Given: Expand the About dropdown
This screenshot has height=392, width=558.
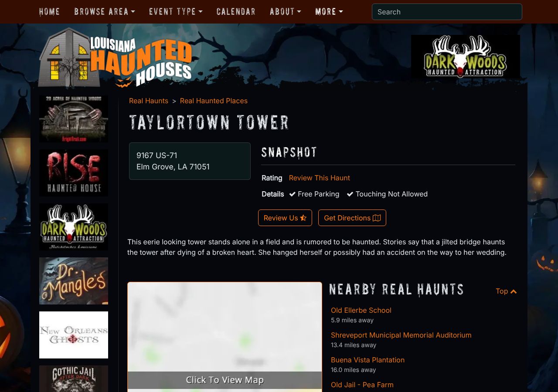Looking at the screenshot, I should point(285,12).
